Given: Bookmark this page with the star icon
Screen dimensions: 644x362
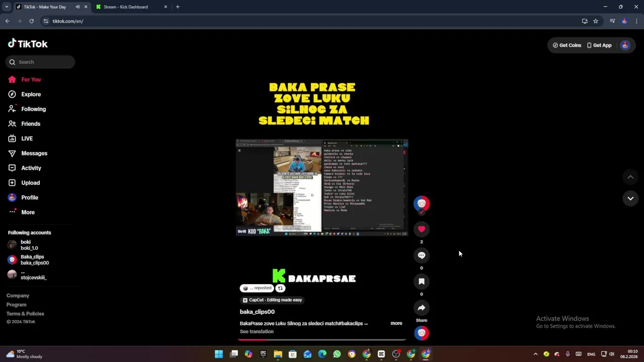Looking at the screenshot, I should pyautogui.click(x=596, y=21).
